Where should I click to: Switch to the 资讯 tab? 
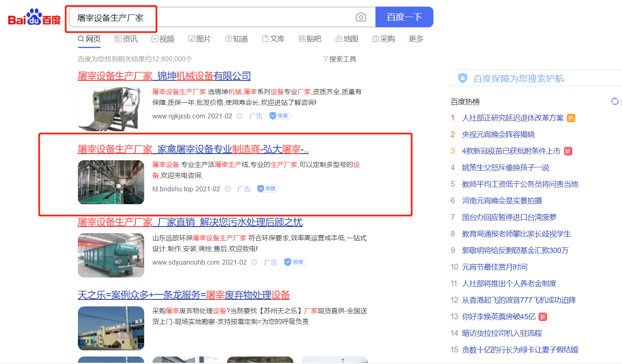pos(126,39)
